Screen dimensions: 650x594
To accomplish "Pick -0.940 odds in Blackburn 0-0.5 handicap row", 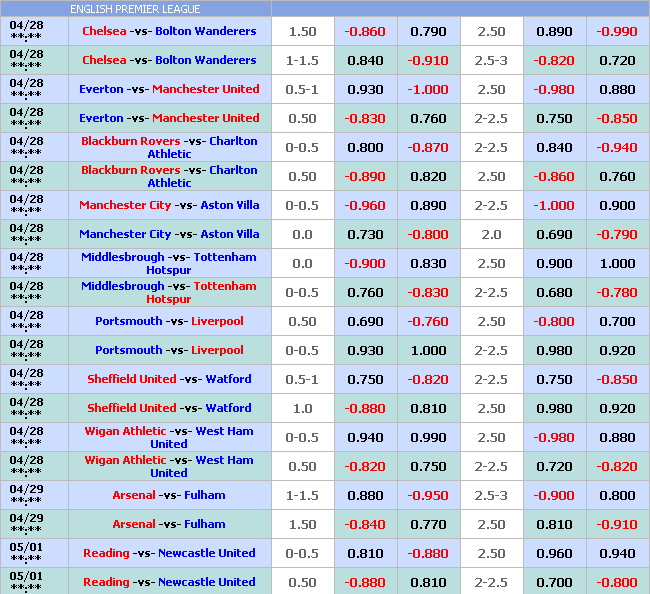I will coord(617,148).
